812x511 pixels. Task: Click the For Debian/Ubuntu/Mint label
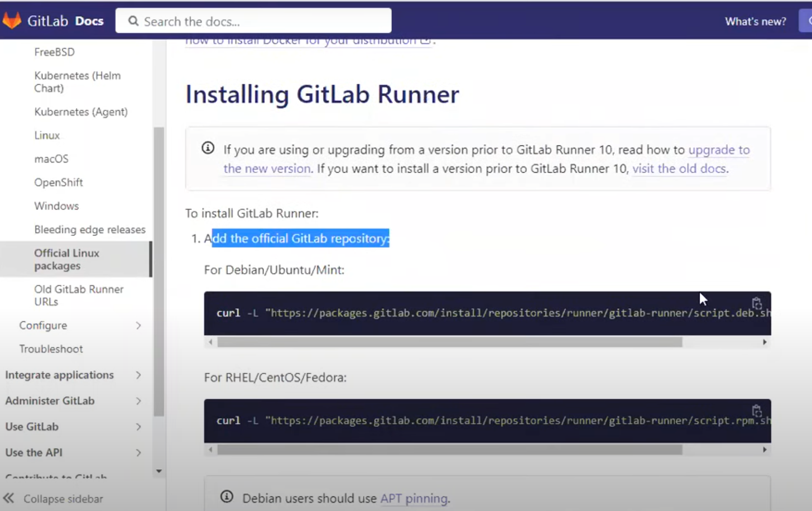274,270
